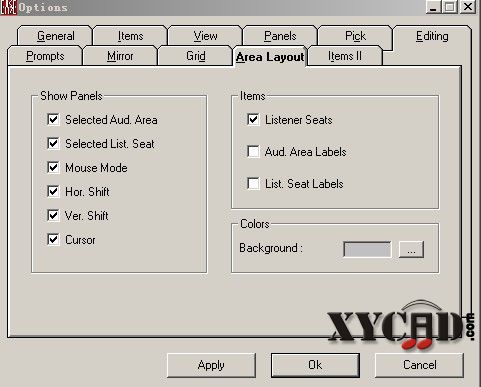The height and width of the screenshot is (387, 481).
Task: Open the View tab
Action: [205, 36]
